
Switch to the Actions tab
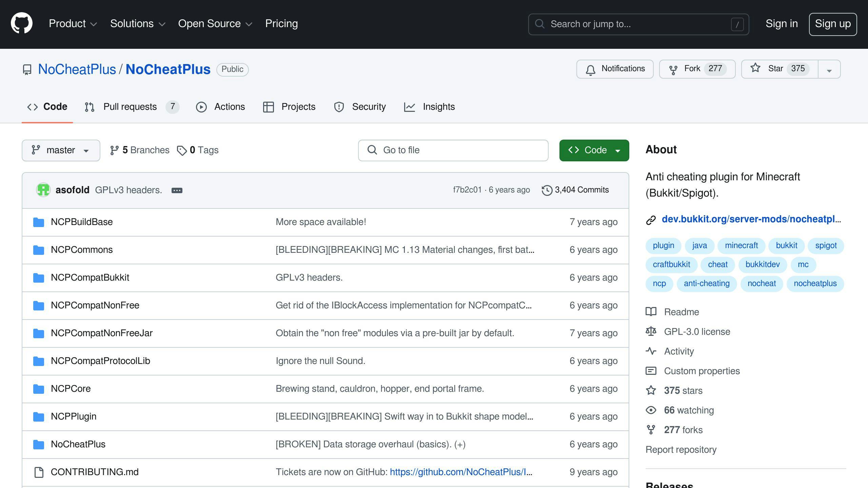tap(220, 107)
